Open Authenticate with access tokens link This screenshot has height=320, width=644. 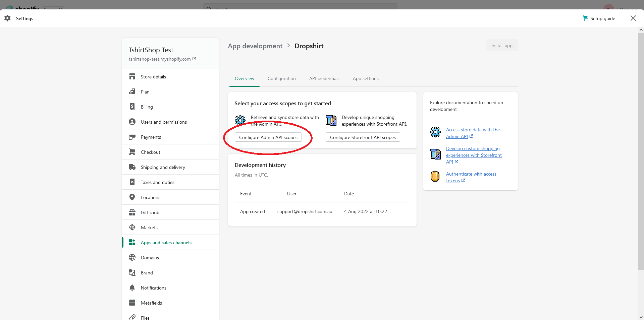(471, 177)
